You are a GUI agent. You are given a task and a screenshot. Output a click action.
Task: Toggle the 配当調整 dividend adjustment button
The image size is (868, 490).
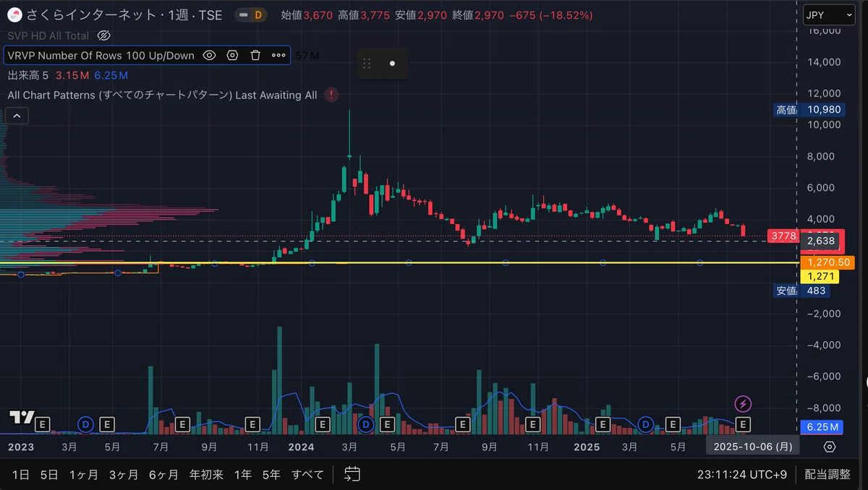(x=828, y=475)
